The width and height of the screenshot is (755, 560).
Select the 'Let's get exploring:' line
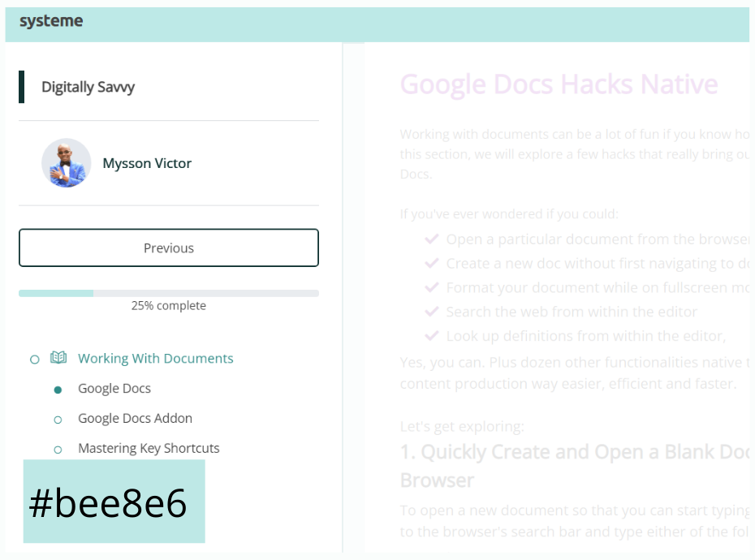462,427
